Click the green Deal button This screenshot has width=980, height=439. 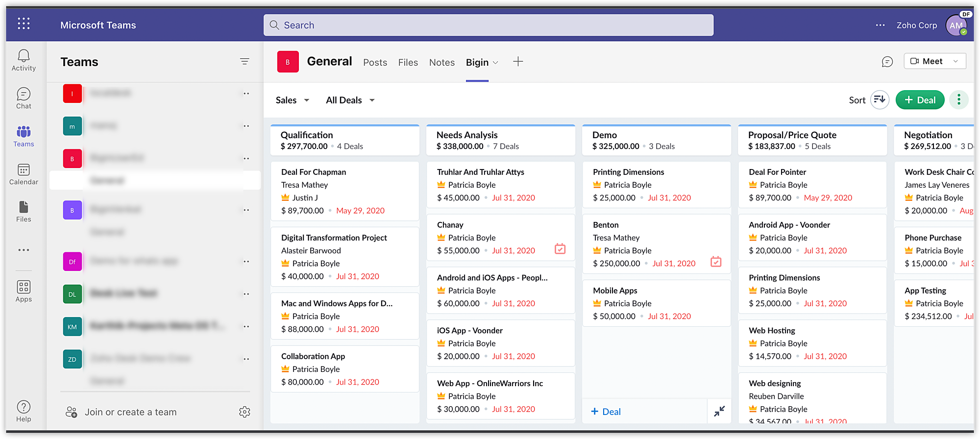click(920, 100)
